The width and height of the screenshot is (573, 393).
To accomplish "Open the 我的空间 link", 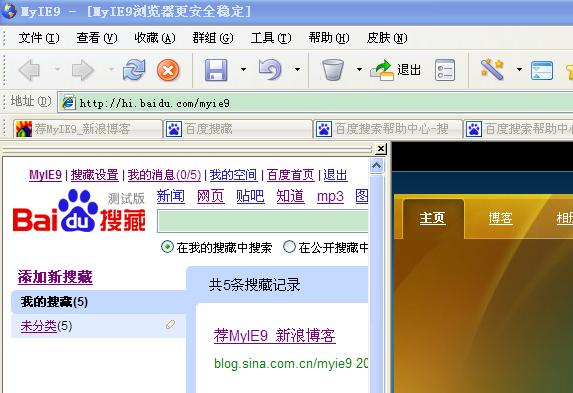I will point(234,175).
